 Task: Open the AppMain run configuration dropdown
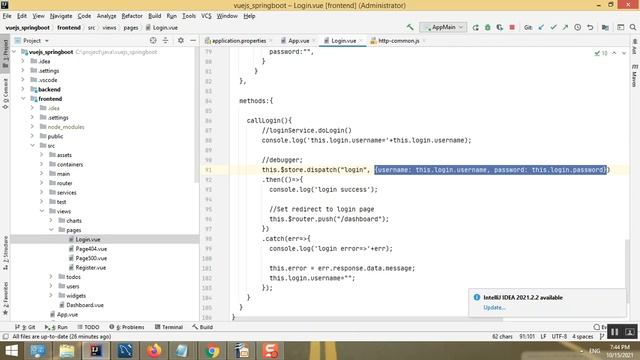[444, 27]
